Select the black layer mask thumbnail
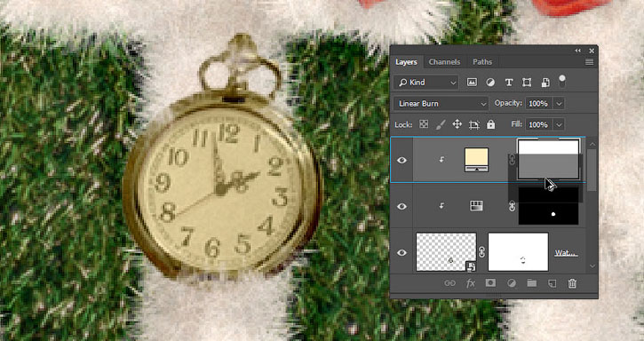Image resolution: width=644 pixels, height=341 pixels. [x=548, y=206]
